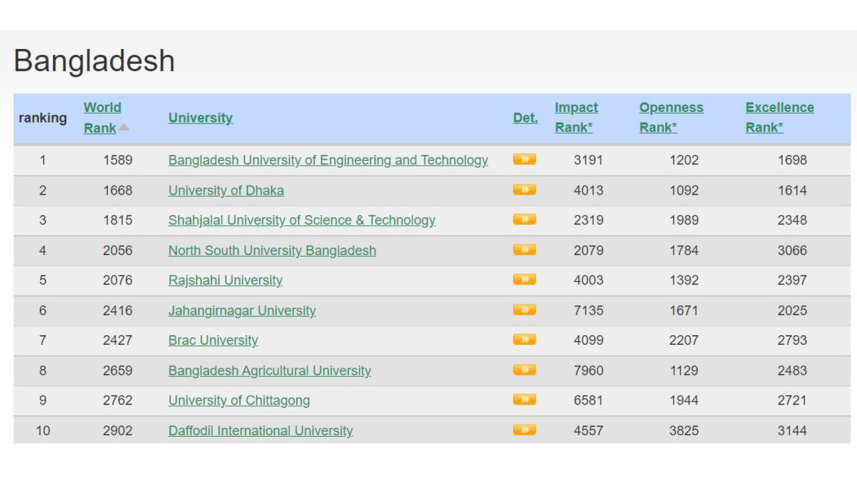857x482 pixels.
Task: Click the World Rank sort arrow
Action: [x=124, y=128]
